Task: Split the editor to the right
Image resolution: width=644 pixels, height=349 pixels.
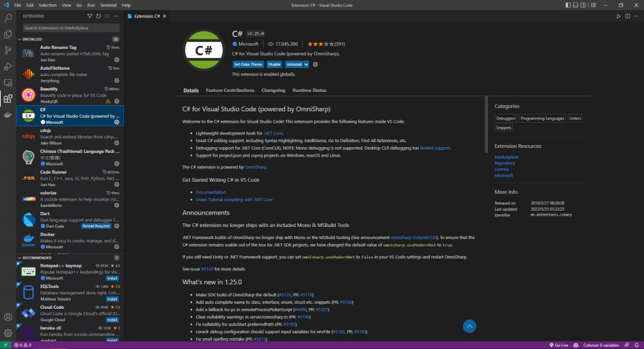Action: (x=628, y=16)
